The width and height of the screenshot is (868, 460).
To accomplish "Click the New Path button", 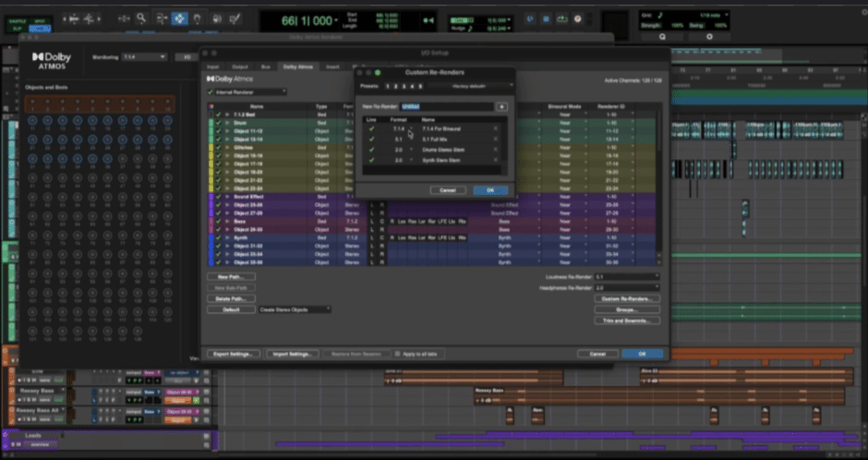I will click(232, 277).
